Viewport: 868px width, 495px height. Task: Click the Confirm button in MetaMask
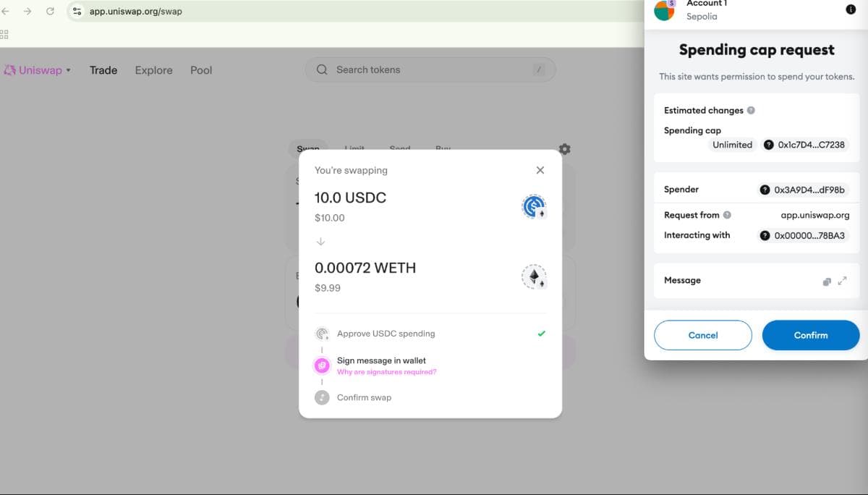(810, 335)
